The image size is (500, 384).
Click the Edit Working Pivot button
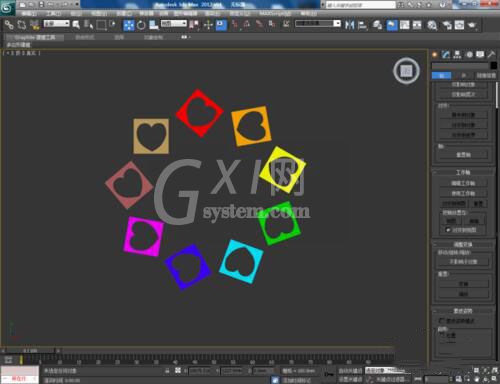463,183
